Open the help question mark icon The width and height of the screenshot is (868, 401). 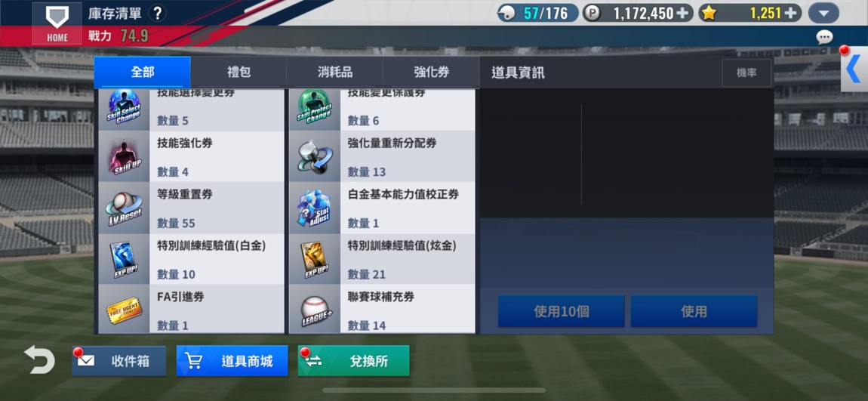pyautogui.click(x=158, y=14)
